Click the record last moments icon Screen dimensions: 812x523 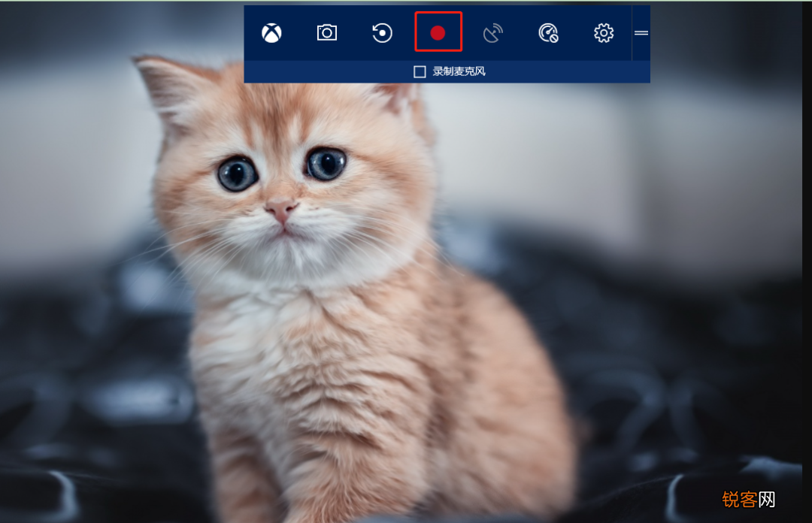382,33
